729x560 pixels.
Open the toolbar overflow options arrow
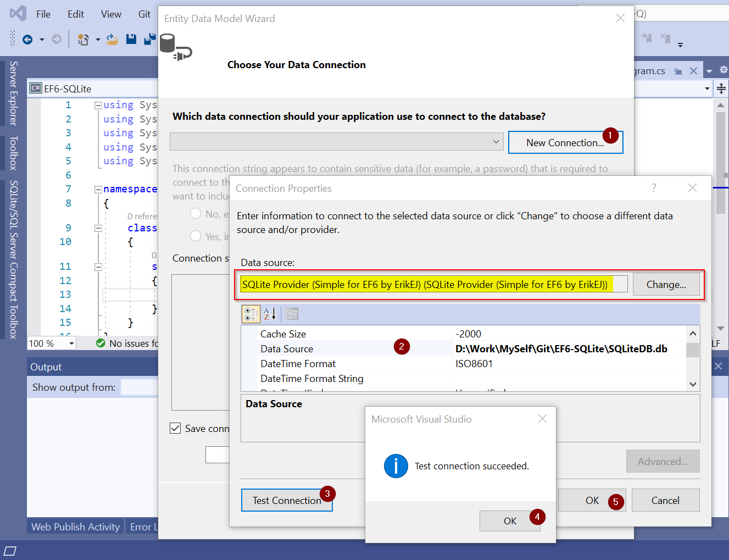680,45
